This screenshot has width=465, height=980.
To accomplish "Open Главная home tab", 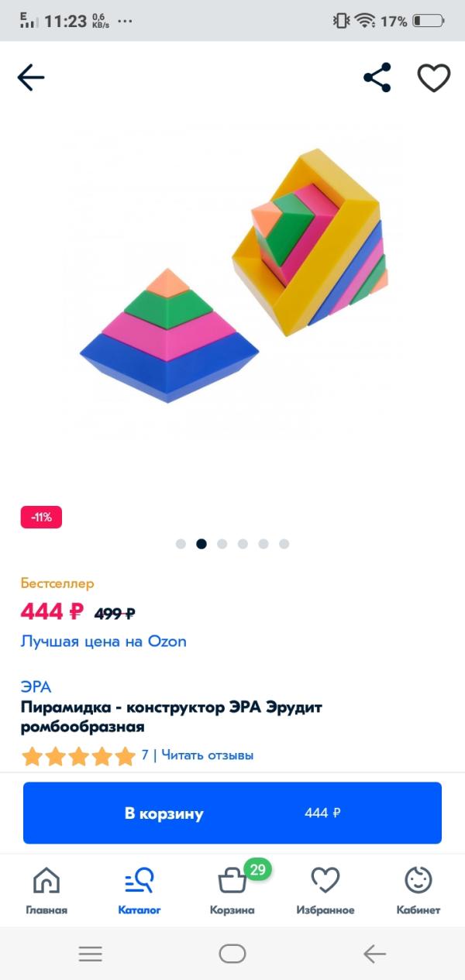I will [46, 891].
